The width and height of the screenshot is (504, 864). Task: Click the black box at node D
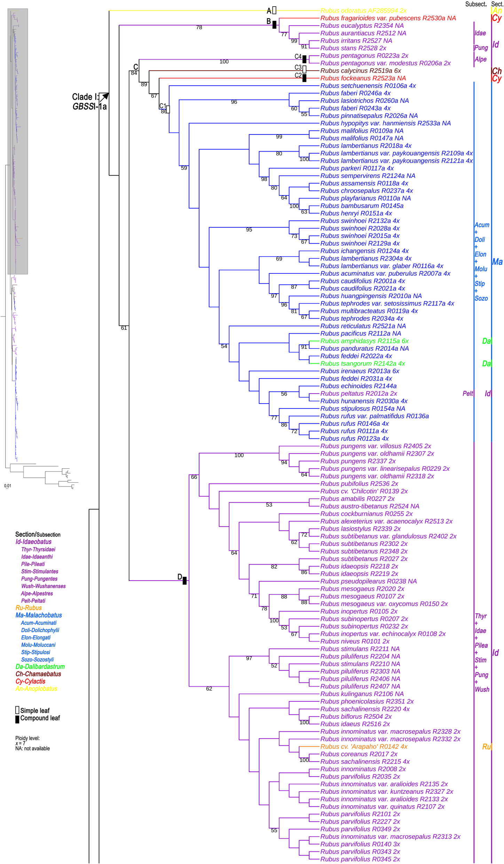click(x=185, y=581)
